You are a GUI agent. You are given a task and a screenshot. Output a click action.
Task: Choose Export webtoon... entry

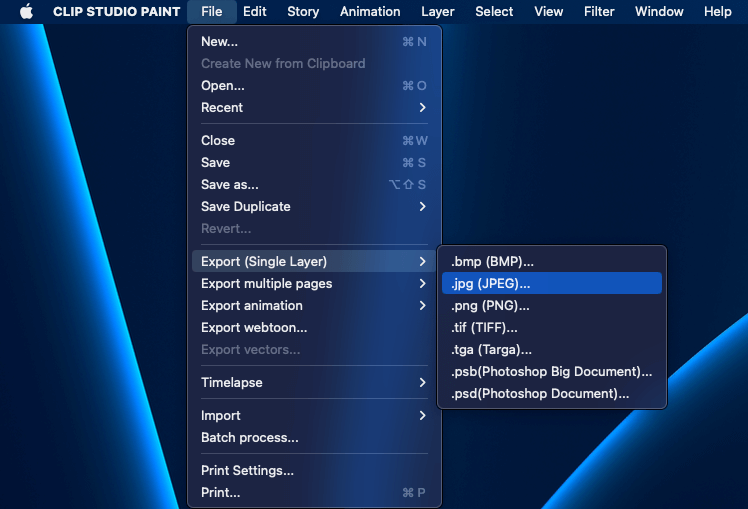click(314, 327)
